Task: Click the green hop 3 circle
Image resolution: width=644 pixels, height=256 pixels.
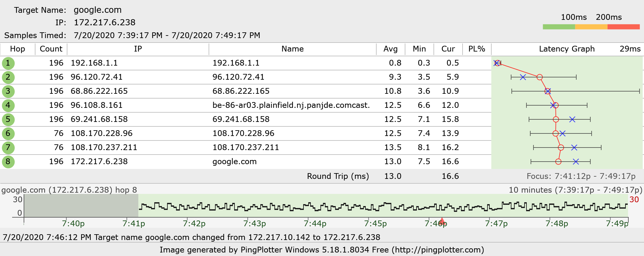Action: (8, 91)
